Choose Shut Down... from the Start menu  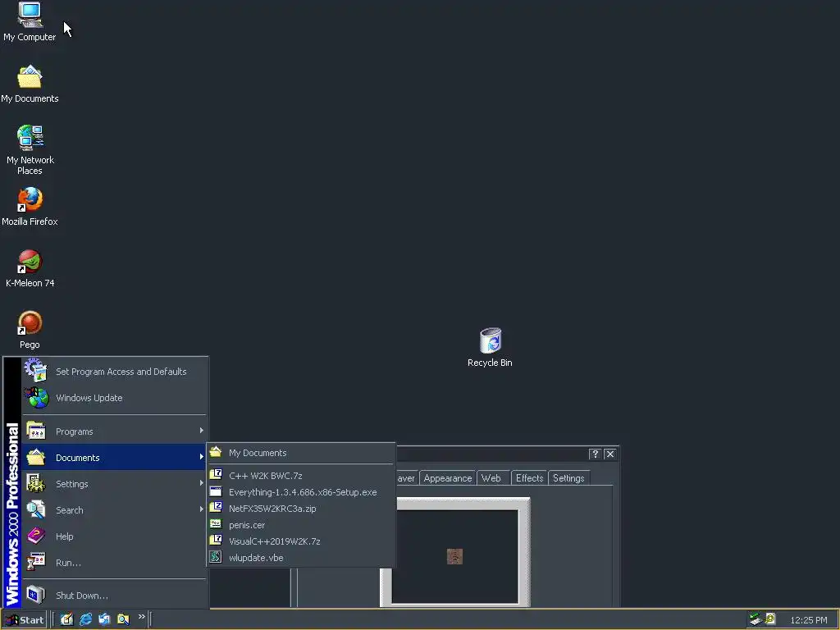113,596
